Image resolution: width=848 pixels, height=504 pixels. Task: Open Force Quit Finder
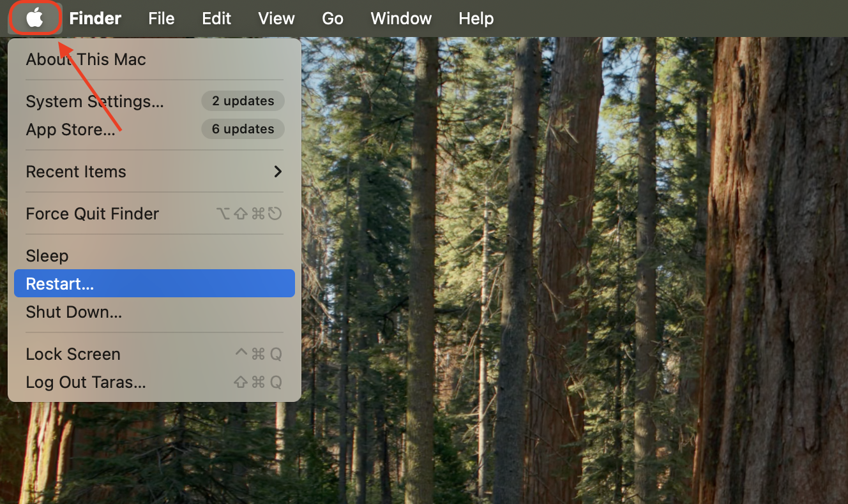(92, 214)
